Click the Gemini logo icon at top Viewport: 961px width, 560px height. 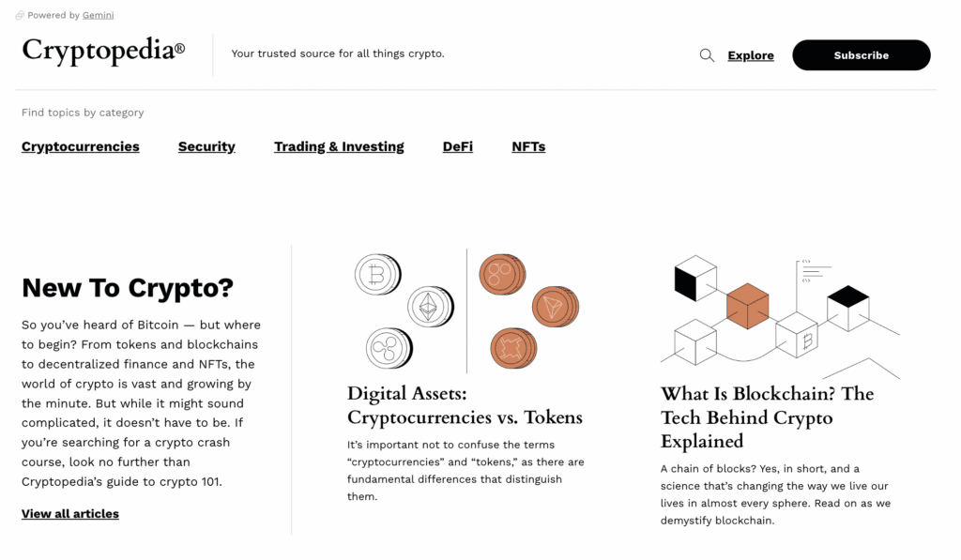[x=20, y=16]
